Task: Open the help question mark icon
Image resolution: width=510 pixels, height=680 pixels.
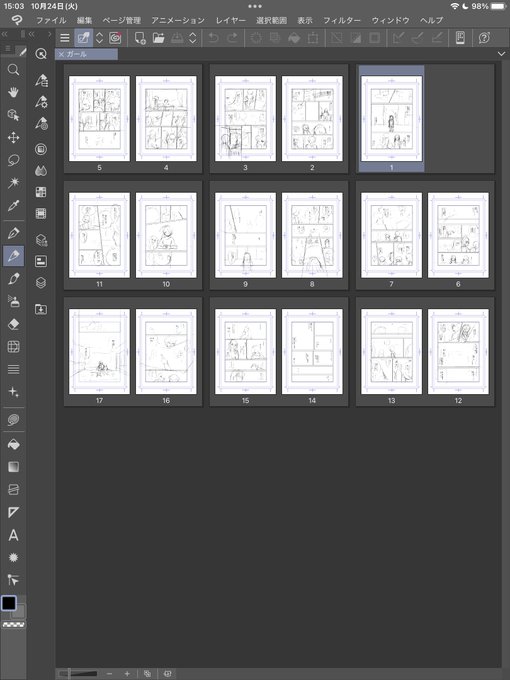Action: [x=484, y=38]
